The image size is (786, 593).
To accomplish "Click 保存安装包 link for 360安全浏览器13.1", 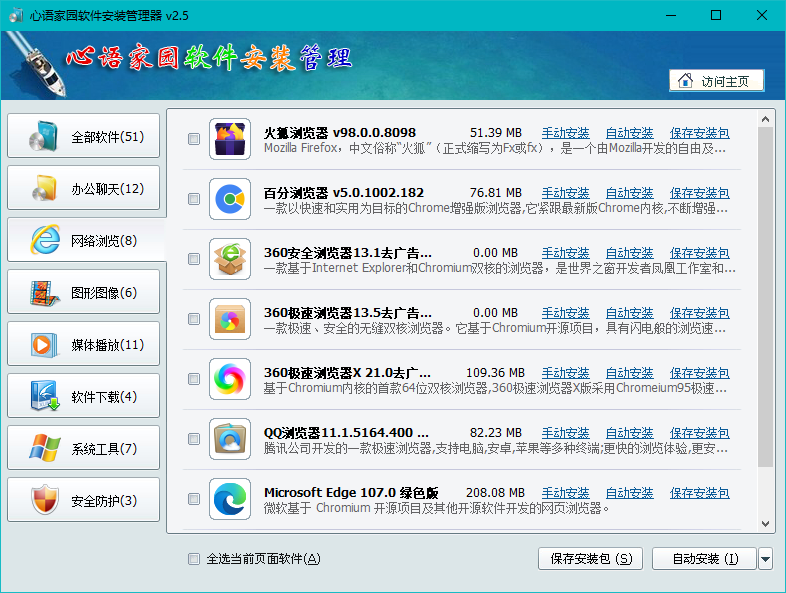I will [x=700, y=253].
